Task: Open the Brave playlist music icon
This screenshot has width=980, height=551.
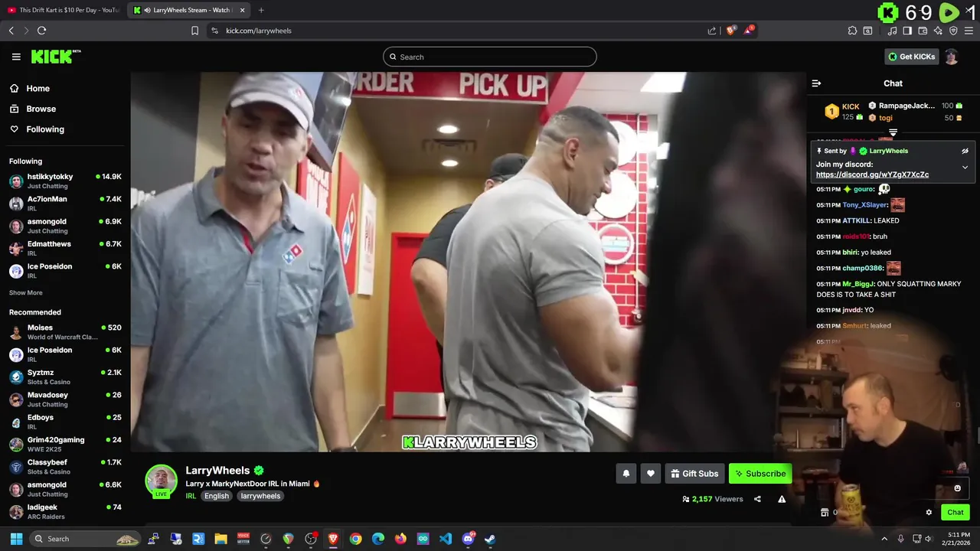Action: click(x=892, y=31)
